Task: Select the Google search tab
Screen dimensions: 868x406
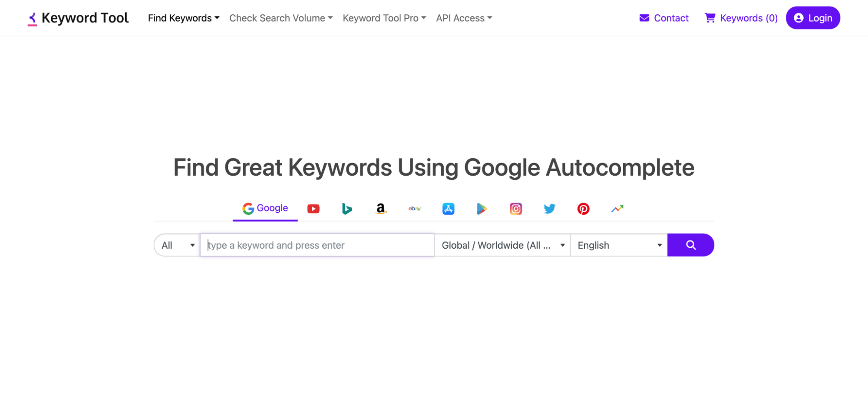Action: 265,208
